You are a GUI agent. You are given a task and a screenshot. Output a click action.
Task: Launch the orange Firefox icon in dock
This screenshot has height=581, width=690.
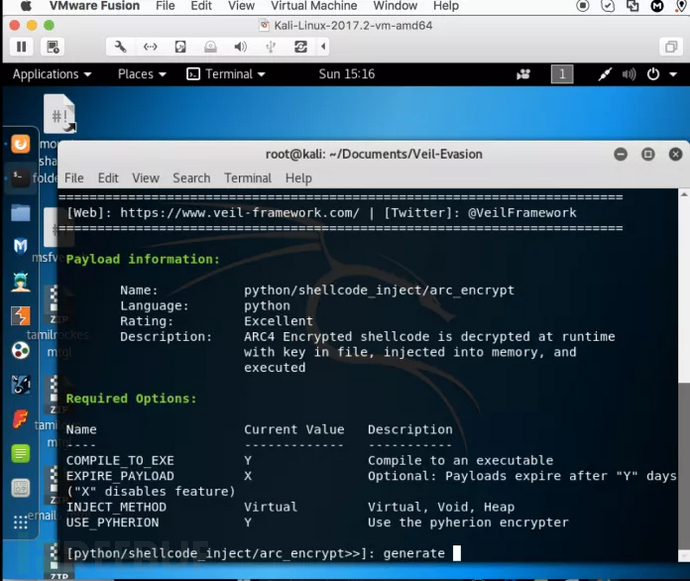tap(20, 144)
